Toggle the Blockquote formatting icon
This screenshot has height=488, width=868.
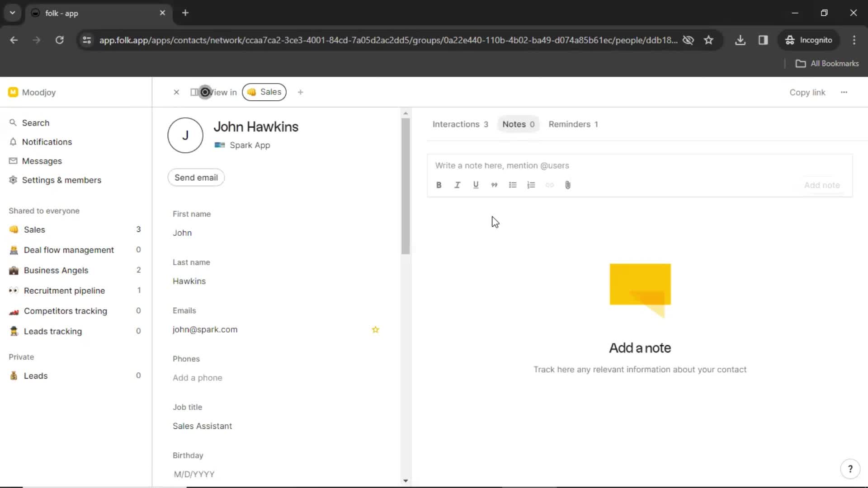[494, 185]
